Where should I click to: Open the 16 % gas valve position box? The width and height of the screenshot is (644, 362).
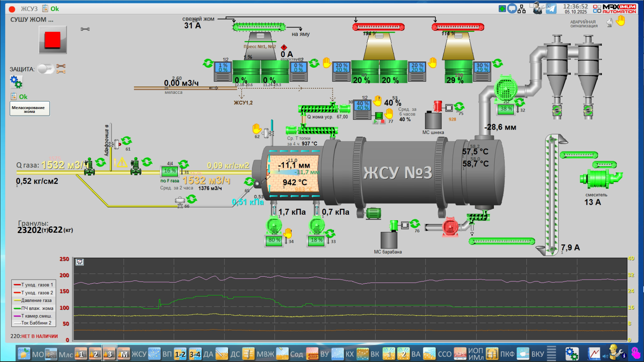pyautogui.click(x=170, y=171)
